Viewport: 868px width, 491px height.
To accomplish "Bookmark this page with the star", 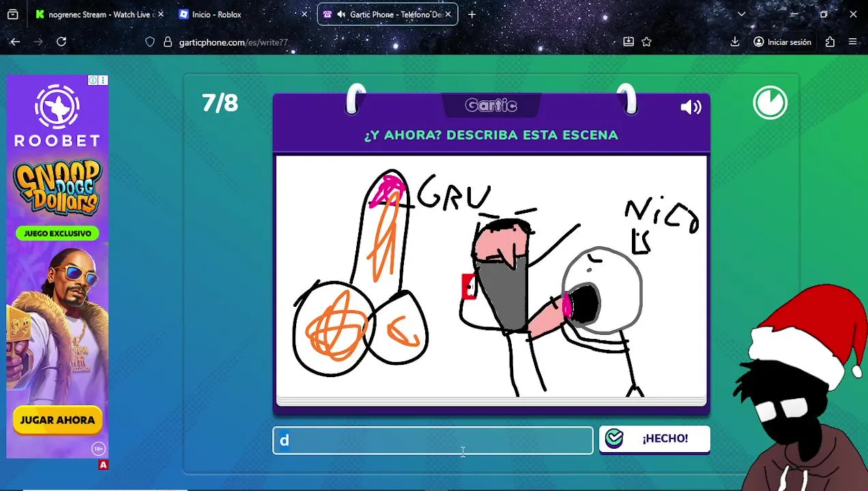I will 646,42.
